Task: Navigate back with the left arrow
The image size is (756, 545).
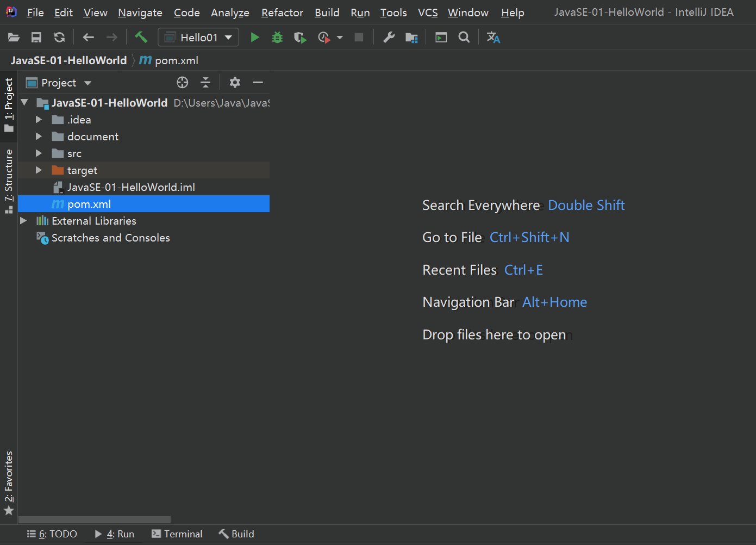Action: click(88, 38)
